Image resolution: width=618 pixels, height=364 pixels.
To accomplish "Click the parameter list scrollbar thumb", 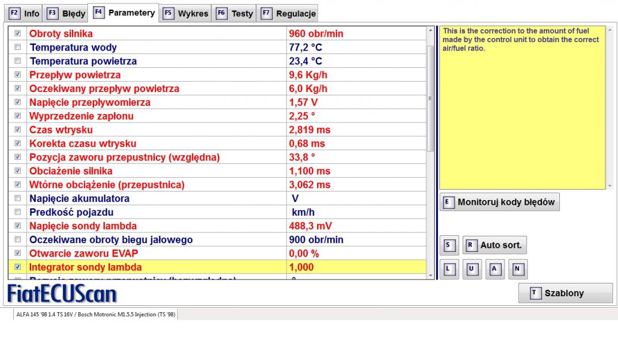I will coord(430,98).
